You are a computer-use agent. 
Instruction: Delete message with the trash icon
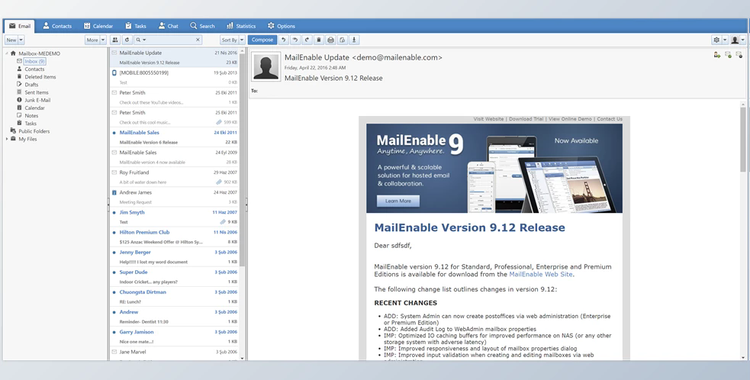coord(319,40)
